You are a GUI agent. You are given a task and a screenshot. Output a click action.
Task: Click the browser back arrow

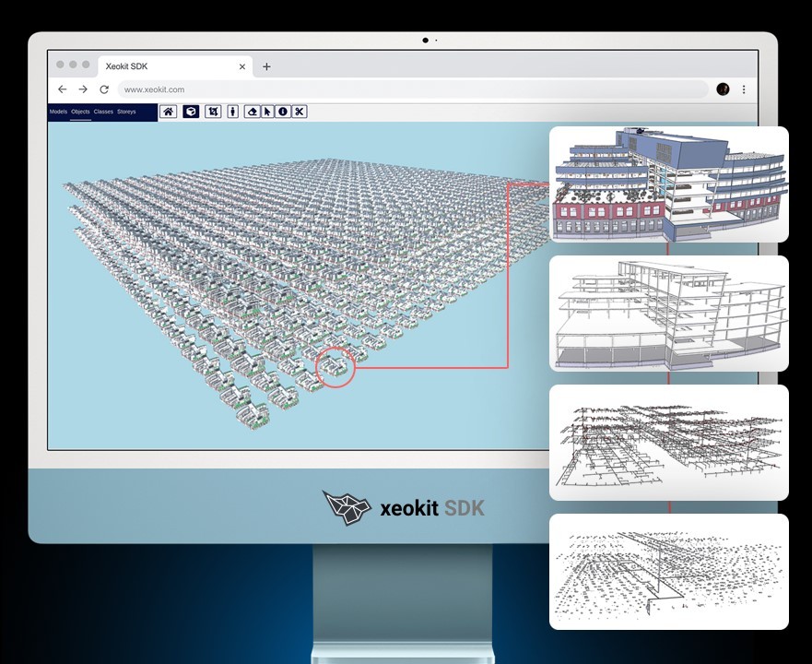coord(62,89)
